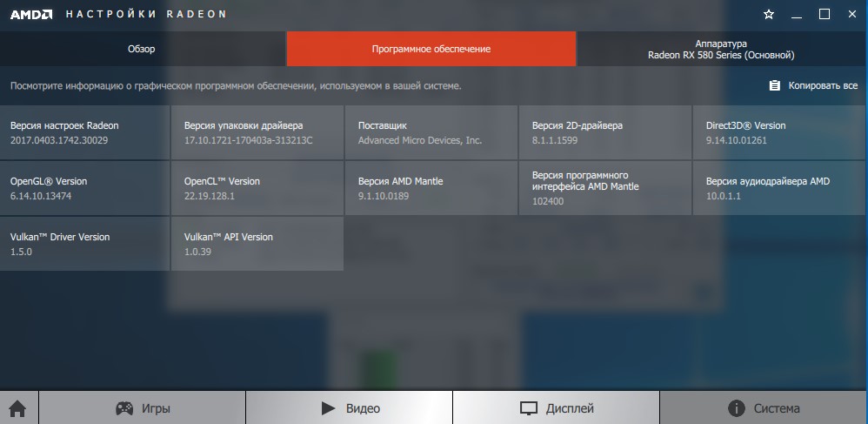
Task: Close the Radeon settings window
Action: point(852,15)
